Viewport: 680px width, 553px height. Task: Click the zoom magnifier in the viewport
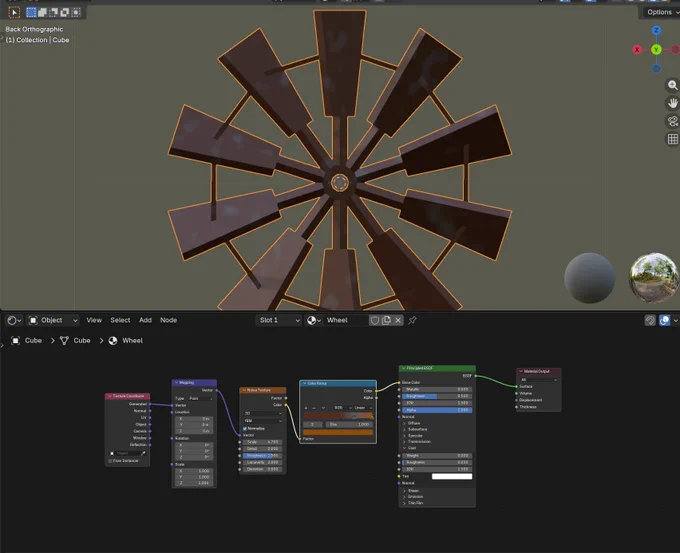[673, 85]
